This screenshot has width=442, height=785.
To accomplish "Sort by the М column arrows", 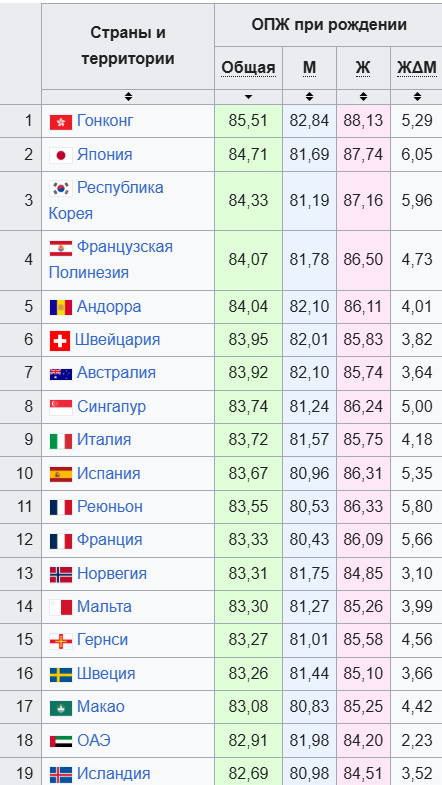I will 309,97.
